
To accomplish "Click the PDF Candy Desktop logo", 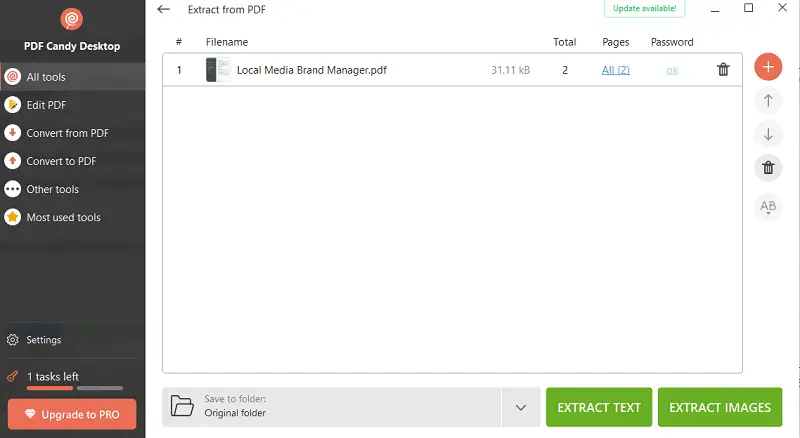I will (71, 19).
